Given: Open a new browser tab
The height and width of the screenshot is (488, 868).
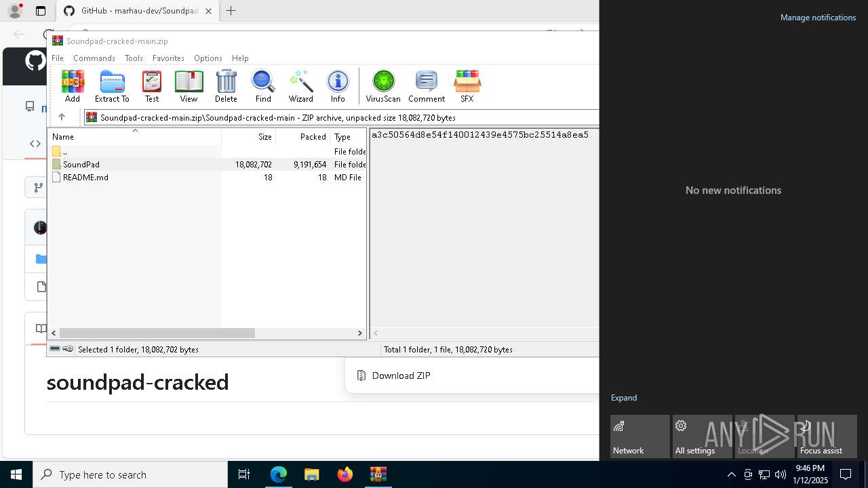Looking at the screenshot, I should click(x=231, y=11).
